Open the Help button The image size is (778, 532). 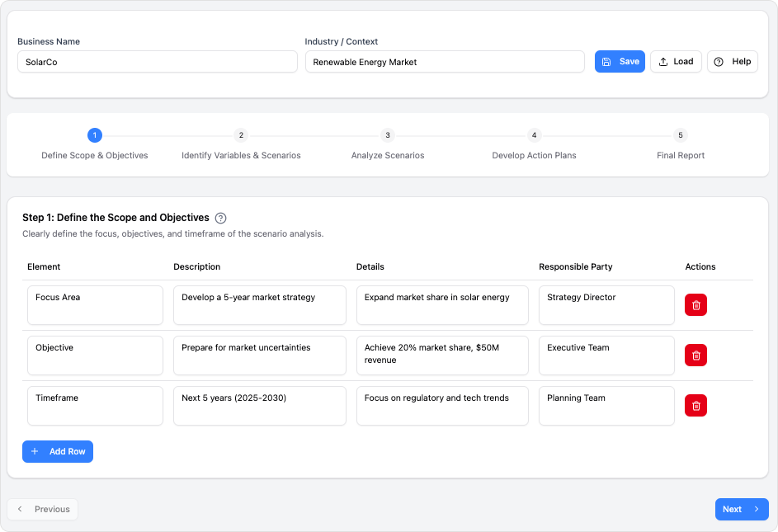(x=733, y=62)
